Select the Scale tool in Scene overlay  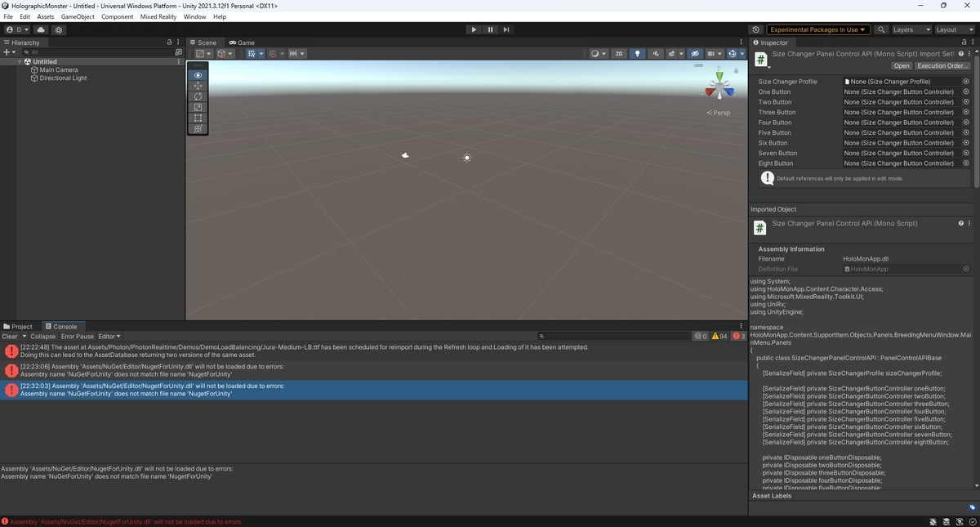click(x=198, y=107)
